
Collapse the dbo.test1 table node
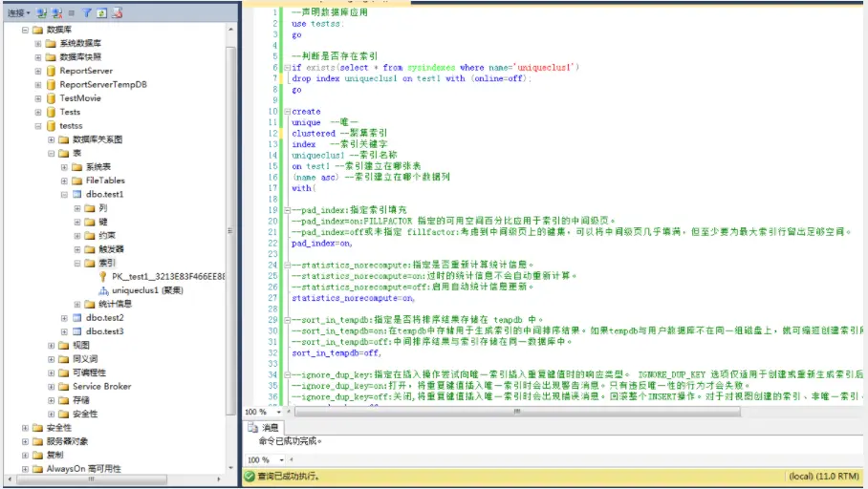64,195
